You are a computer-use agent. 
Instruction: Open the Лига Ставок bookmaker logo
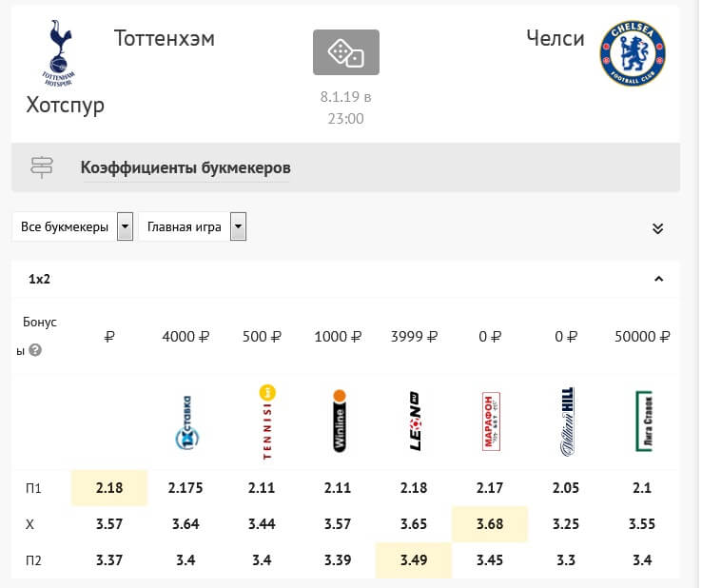point(644,421)
